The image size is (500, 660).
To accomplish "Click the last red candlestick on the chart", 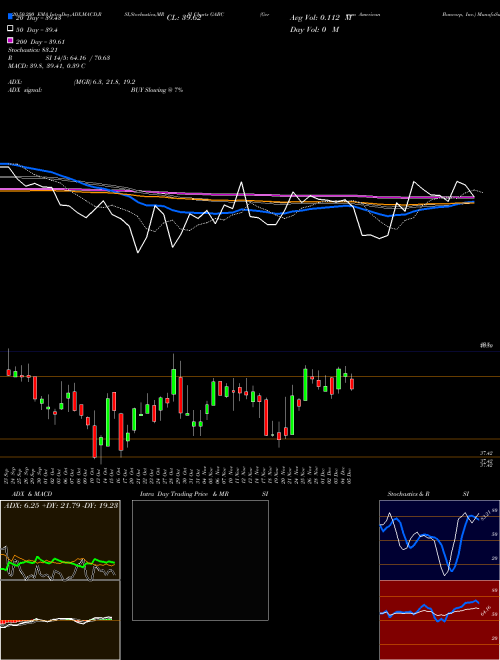I will (x=352, y=384).
